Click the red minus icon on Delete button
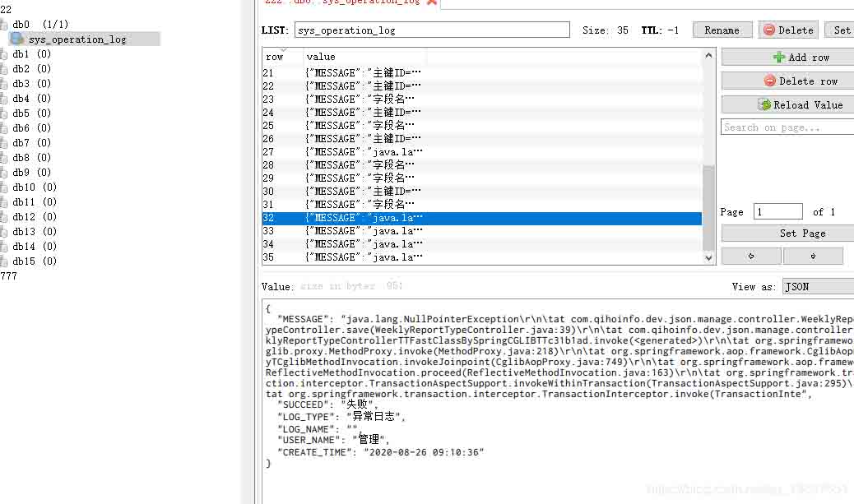Screen dimensions: 854x504 (771, 30)
